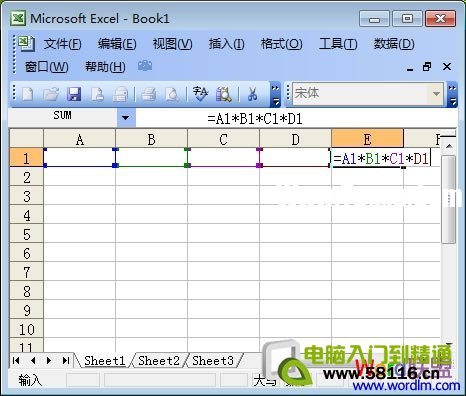Open the 文件(F) menu
Viewport: 466px width, 396px height.
pyautogui.click(x=63, y=44)
